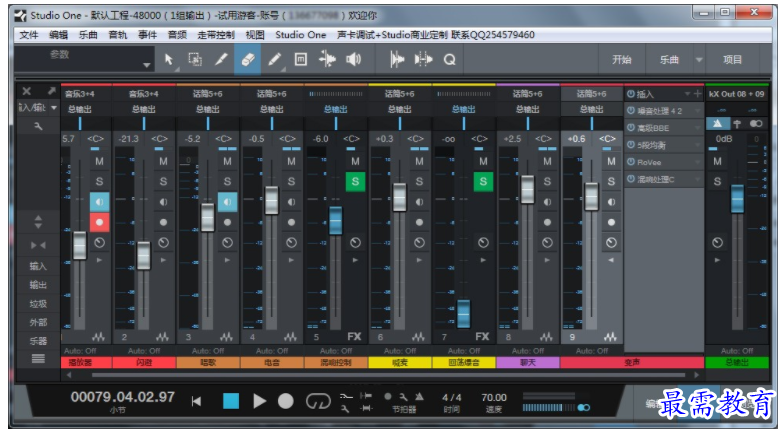
Task: Disable solo on channel 5
Action: coord(355,182)
